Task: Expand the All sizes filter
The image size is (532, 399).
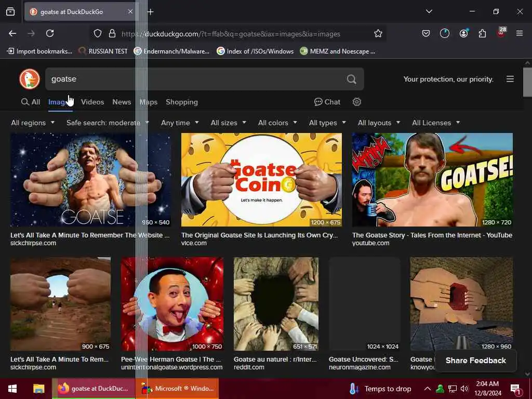Action: (x=229, y=123)
